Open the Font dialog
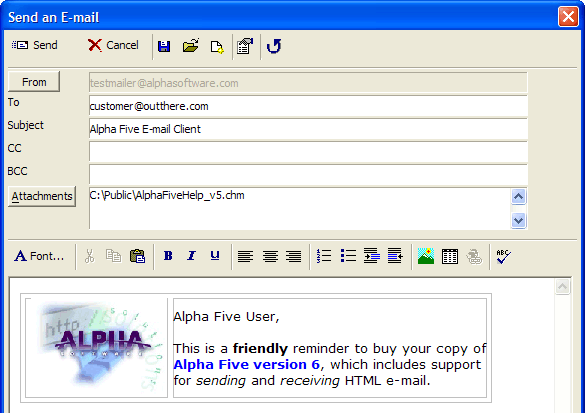585x413 pixels. pyautogui.click(x=39, y=256)
